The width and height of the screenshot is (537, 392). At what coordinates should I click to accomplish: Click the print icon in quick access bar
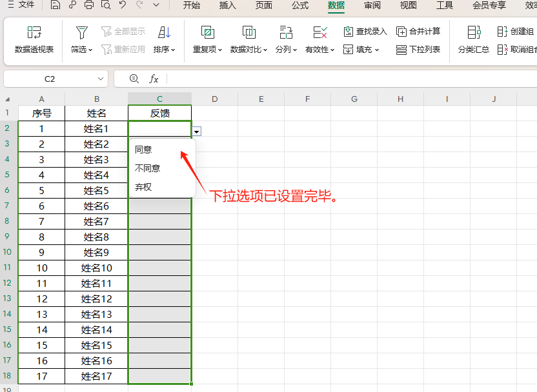(x=88, y=5)
